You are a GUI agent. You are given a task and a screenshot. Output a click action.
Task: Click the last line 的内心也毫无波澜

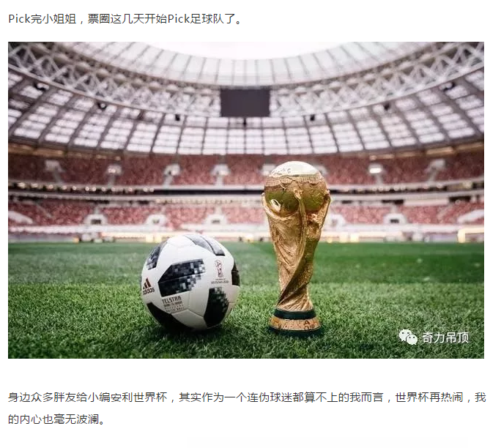pyautogui.click(x=56, y=419)
